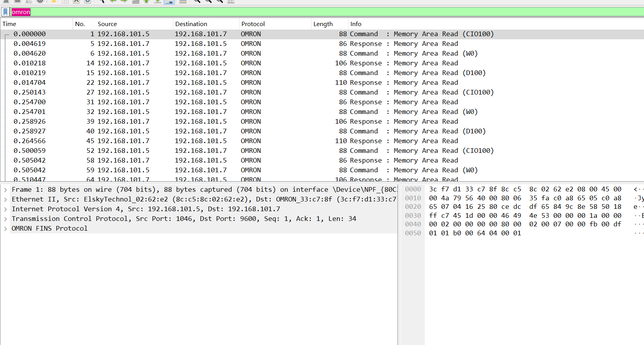Sort by the No. column header
644x345 pixels.
84,24
